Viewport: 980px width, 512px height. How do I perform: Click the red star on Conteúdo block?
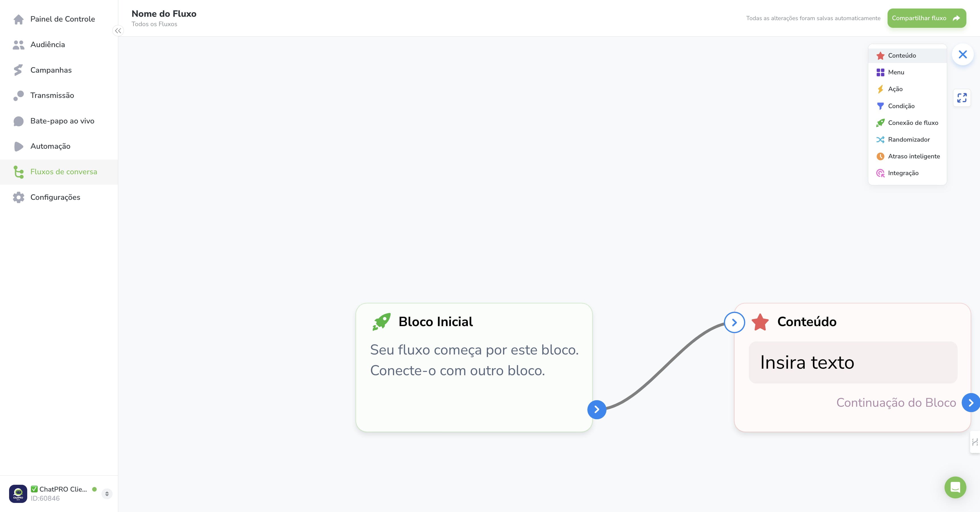[760, 322]
